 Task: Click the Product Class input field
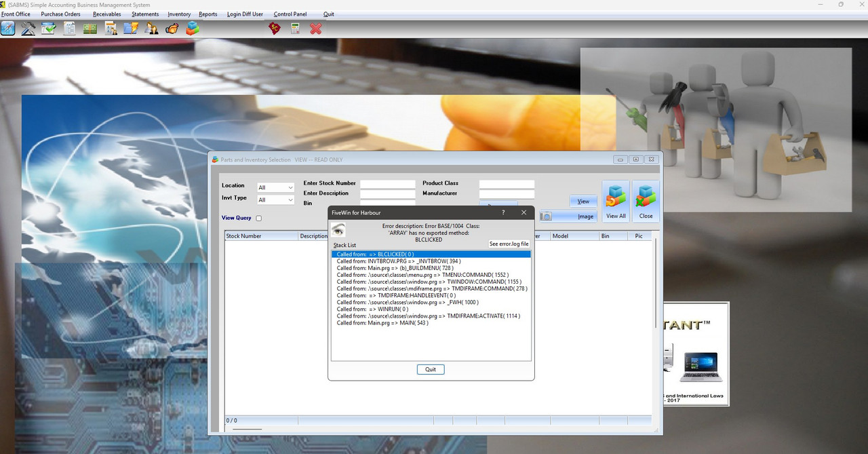coord(507,184)
